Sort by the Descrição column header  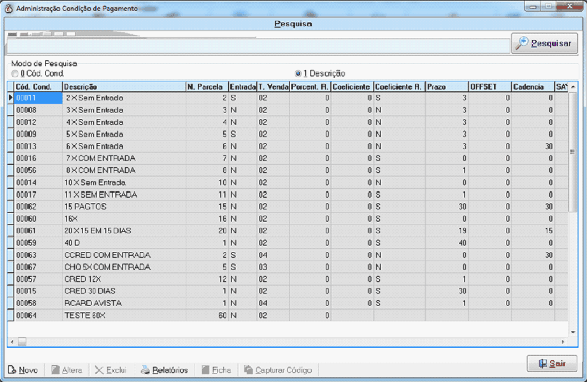[x=123, y=87]
